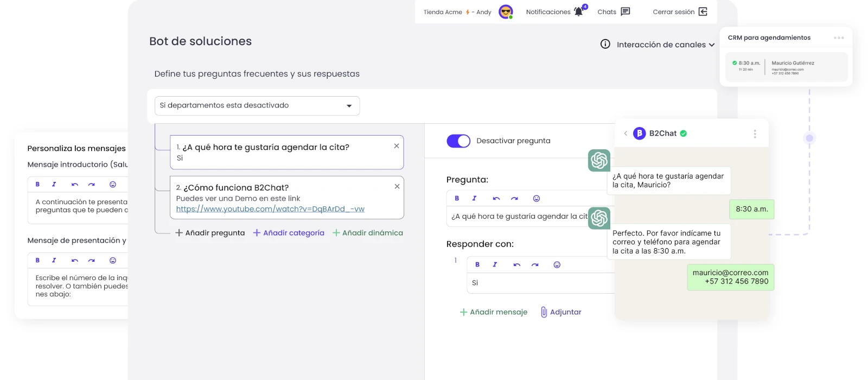This screenshot has height=380, width=868.
Task: Bold button in Mensaje de presentación editor
Action: (37, 261)
